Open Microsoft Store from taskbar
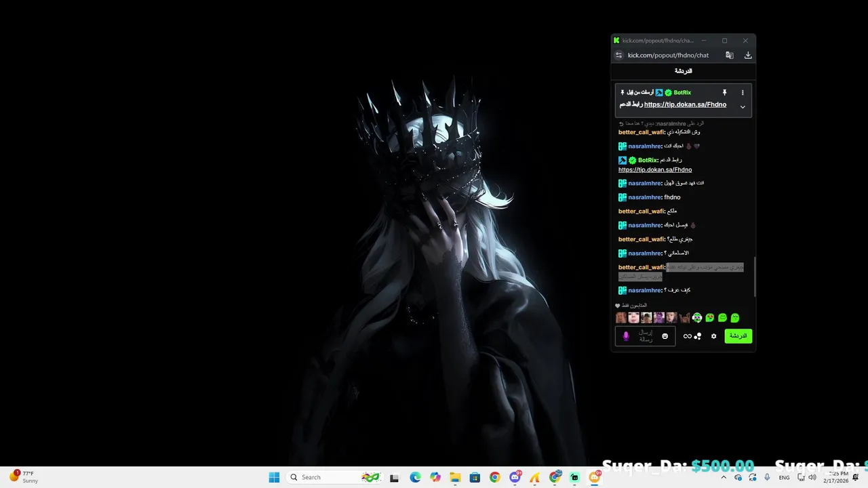The width and height of the screenshot is (868, 488). click(475, 478)
